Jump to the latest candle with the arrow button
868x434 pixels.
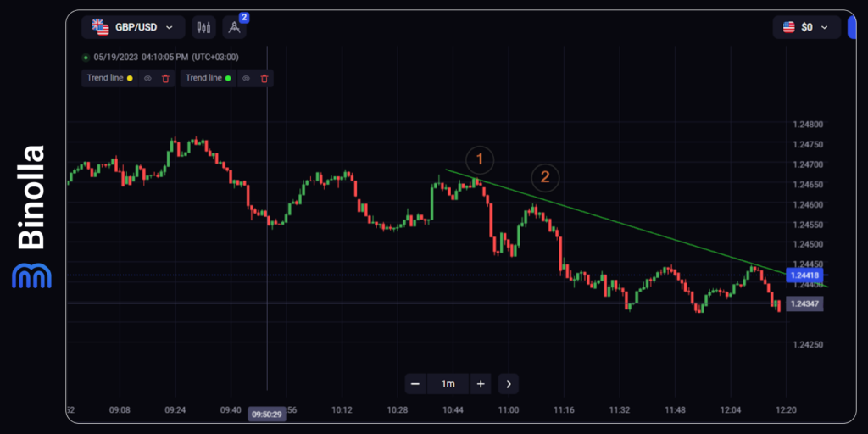coord(509,384)
